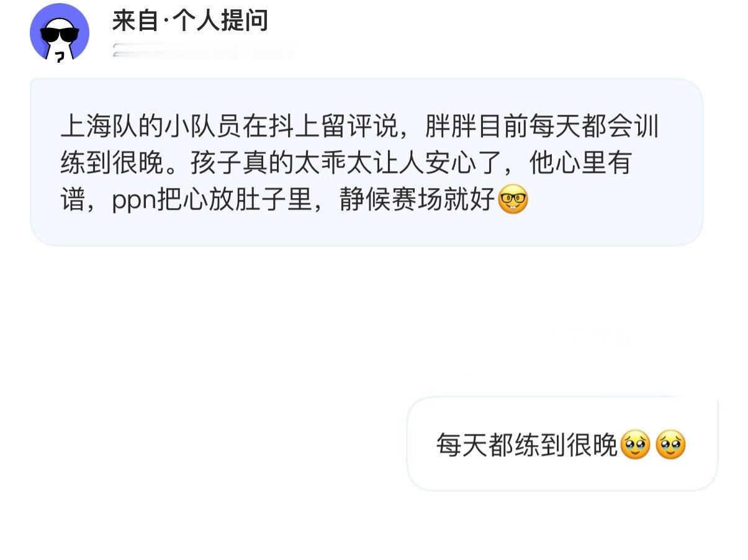Click the black sunglasses on the avatar
Image resolution: width=748 pixels, height=560 pixels.
pyautogui.click(x=60, y=34)
